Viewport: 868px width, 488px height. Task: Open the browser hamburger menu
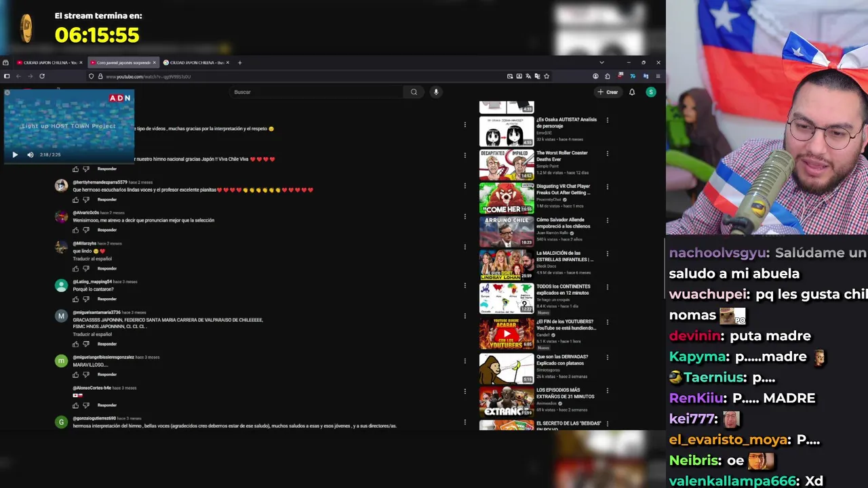tap(658, 77)
